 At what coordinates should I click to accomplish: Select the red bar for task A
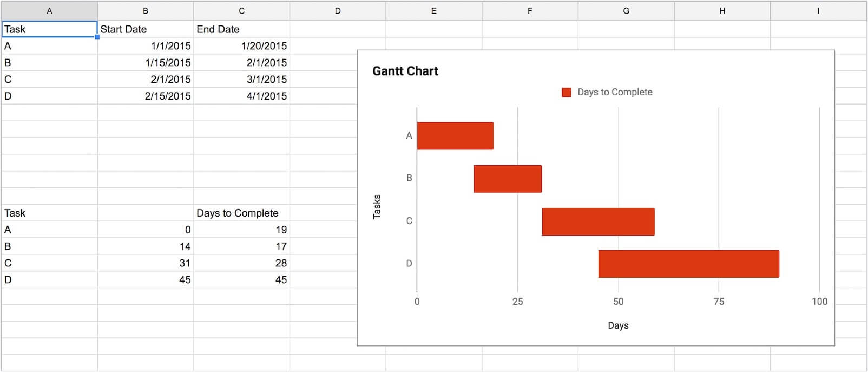455,136
